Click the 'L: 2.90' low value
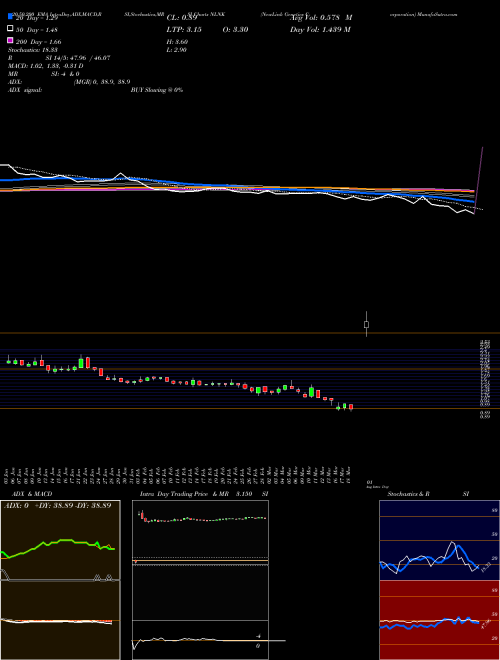500x660 pixels. pyautogui.click(x=177, y=50)
